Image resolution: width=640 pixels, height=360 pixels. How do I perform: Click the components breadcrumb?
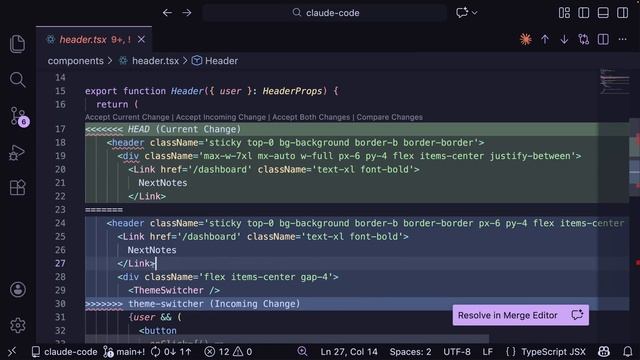(76, 61)
